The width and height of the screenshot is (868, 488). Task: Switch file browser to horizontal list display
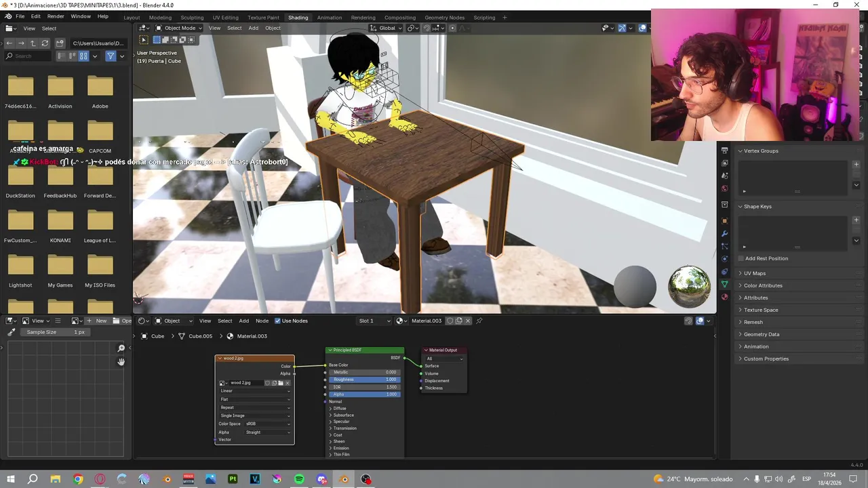pyautogui.click(x=73, y=56)
